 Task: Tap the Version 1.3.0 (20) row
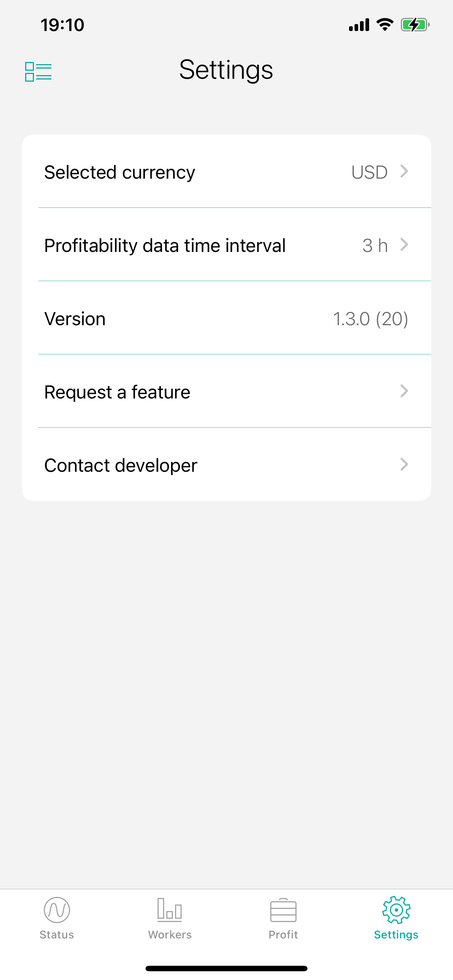pos(226,319)
